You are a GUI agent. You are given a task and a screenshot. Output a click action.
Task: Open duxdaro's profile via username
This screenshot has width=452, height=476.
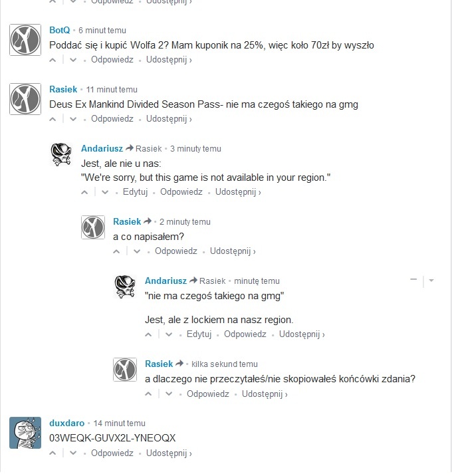click(x=66, y=423)
